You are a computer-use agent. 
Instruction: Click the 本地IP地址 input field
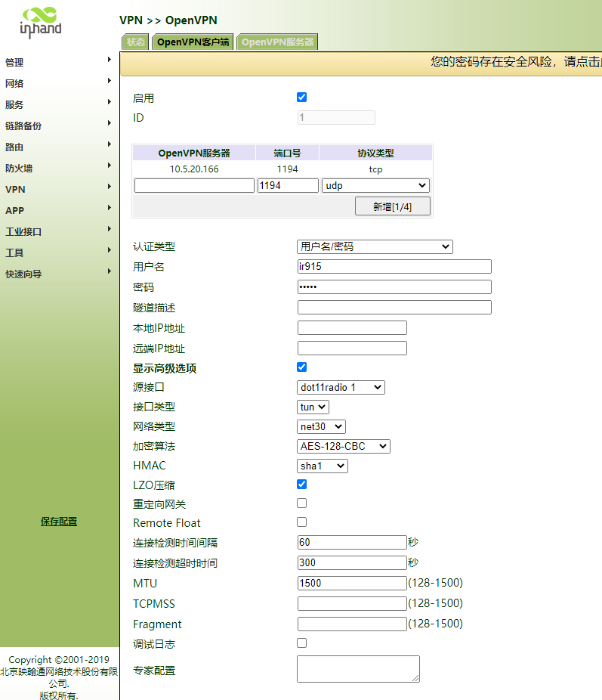[352, 327]
